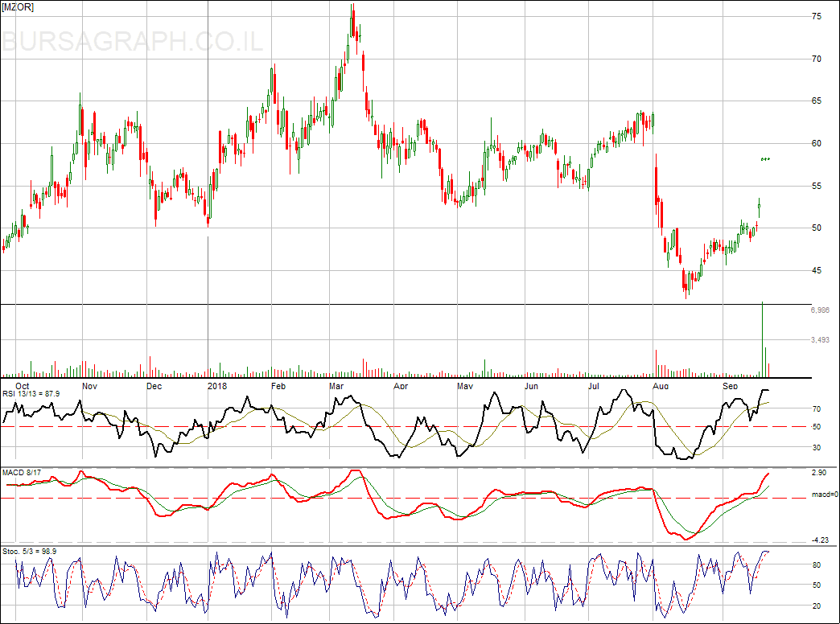This screenshot has width=840, height=624.
Task: Click the [MZOR] ticker label
Action: [x=18, y=7]
